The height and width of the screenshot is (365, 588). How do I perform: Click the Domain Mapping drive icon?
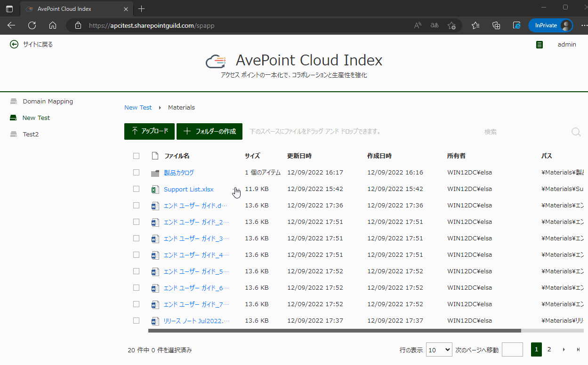[x=14, y=101]
